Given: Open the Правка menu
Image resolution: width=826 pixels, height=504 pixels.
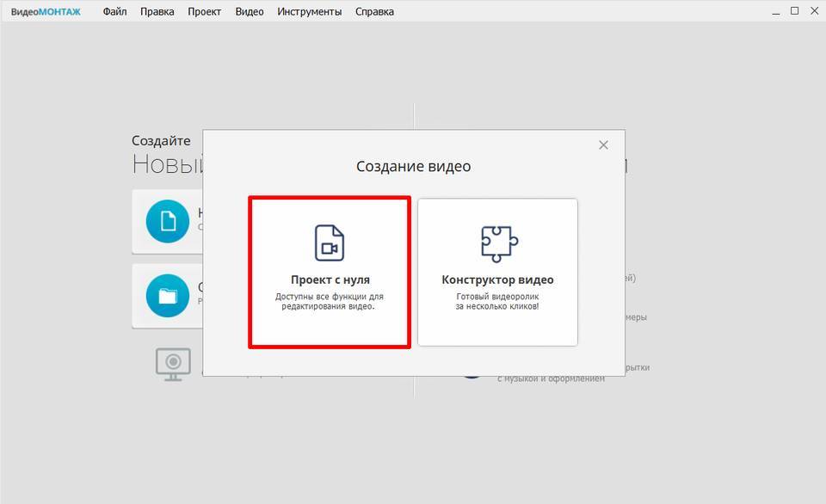Looking at the screenshot, I should tap(157, 11).
